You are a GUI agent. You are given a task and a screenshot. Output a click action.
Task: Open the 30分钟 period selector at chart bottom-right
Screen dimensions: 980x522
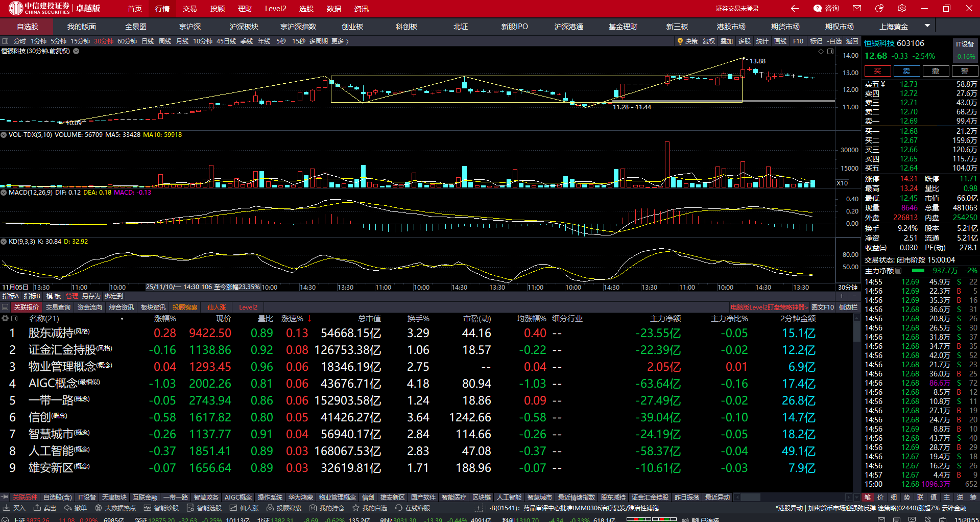pyautogui.click(x=847, y=287)
